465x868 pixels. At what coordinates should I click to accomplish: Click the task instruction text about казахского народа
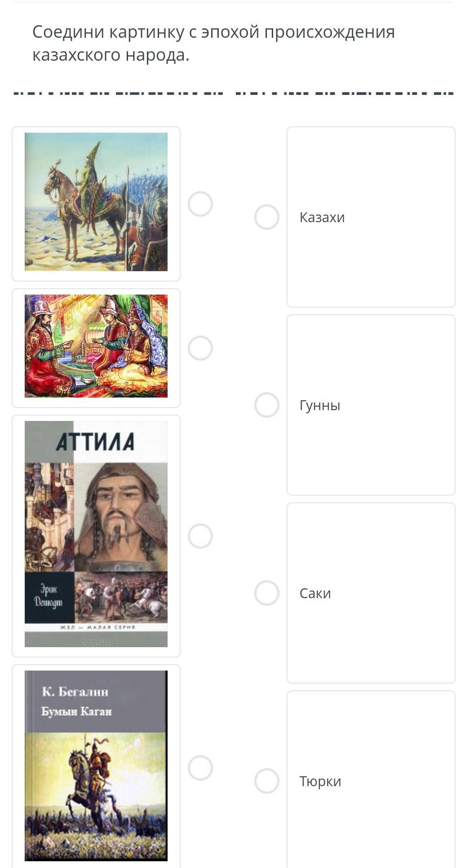tap(213, 44)
